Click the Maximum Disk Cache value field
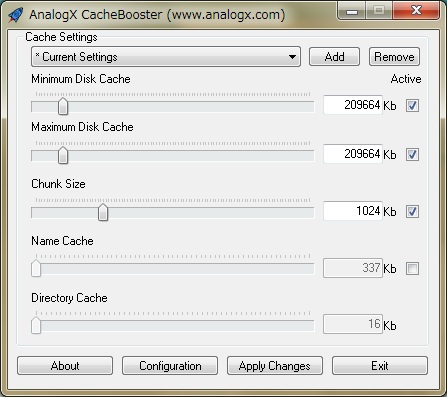Viewport: 447px width, 397px height. 353,154
